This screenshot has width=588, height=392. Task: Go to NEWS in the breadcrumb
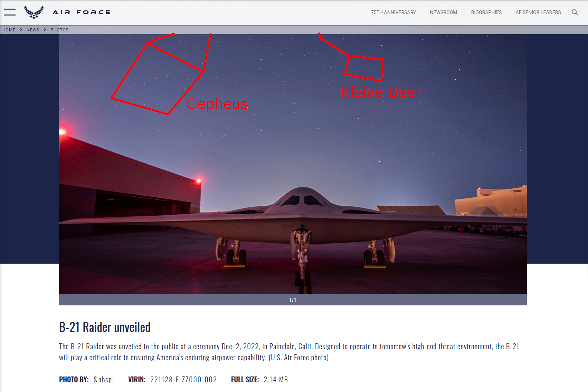(x=33, y=30)
